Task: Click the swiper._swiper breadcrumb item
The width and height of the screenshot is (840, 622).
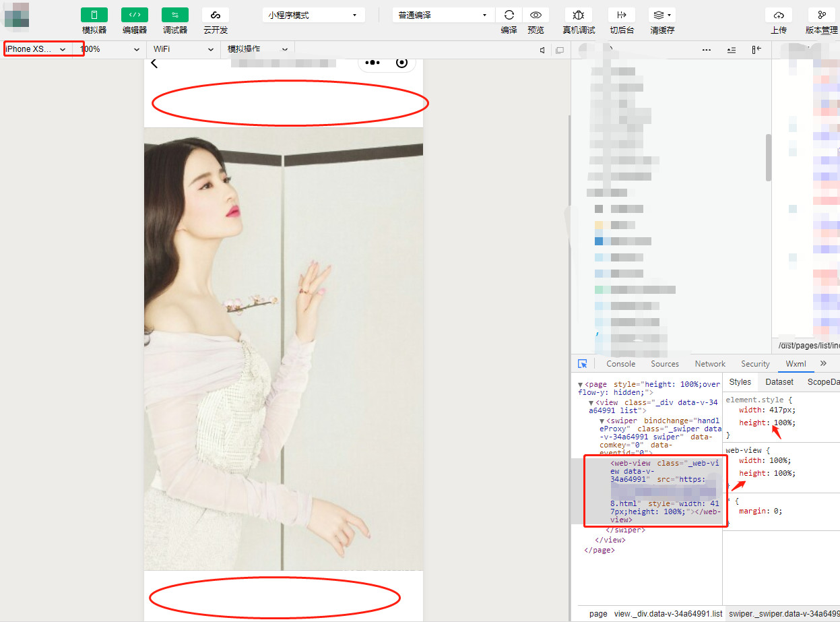Action: 783,614
